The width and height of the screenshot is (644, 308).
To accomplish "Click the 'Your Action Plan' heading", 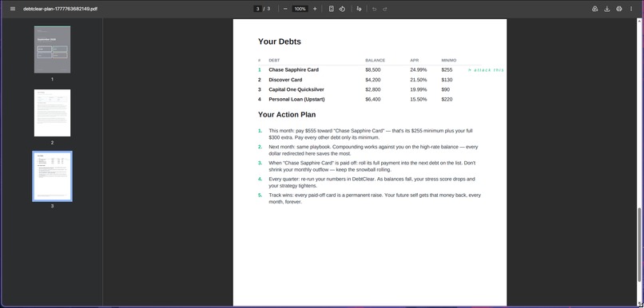I will pos(287,114).
